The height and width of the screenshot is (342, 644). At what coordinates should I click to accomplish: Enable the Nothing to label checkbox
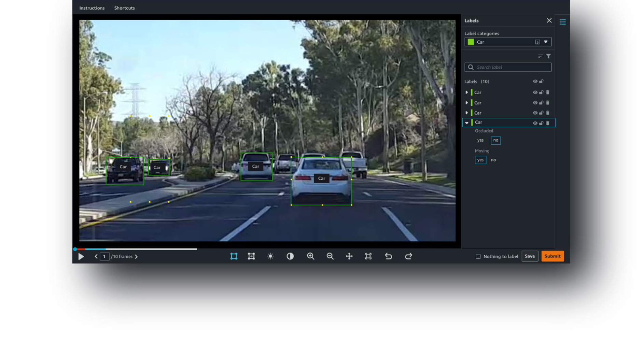coord(478,257)
